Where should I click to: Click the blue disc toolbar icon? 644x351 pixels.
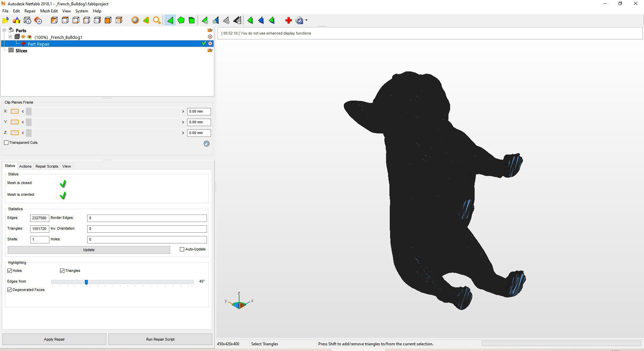pyautogui.click(x=299, y=20)
